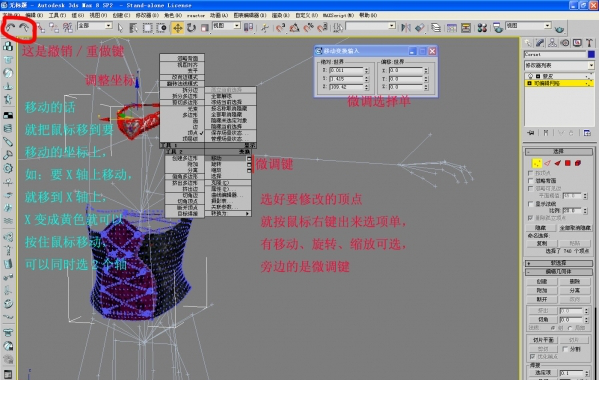Click the Corset object color swatch
The height and width of the screenshot is (395, 599).
coord(591,54)
